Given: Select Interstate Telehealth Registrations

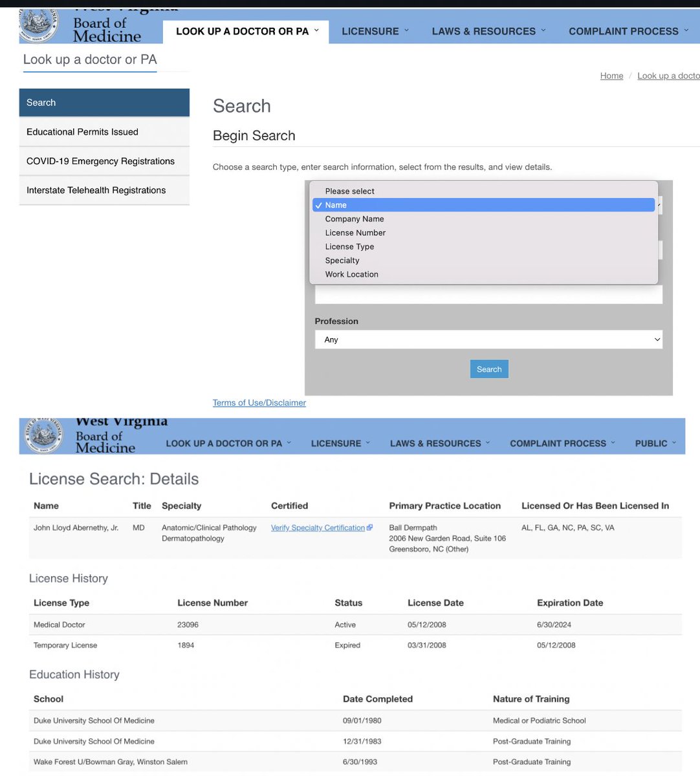Looking at the screenshot, I should pyautogui.click(x=96, y=190).
